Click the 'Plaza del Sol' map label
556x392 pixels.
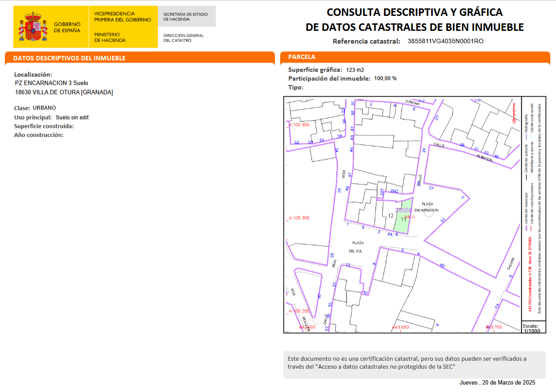pos(357,246)
